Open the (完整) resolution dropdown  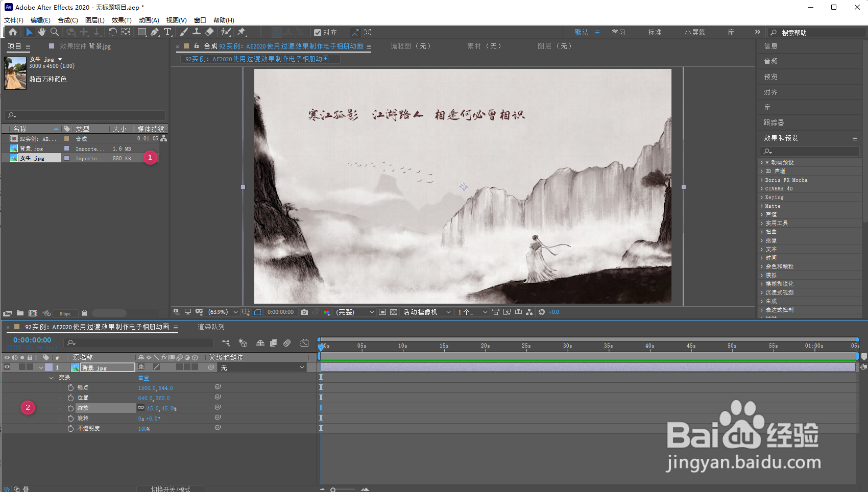coord(354,312)
